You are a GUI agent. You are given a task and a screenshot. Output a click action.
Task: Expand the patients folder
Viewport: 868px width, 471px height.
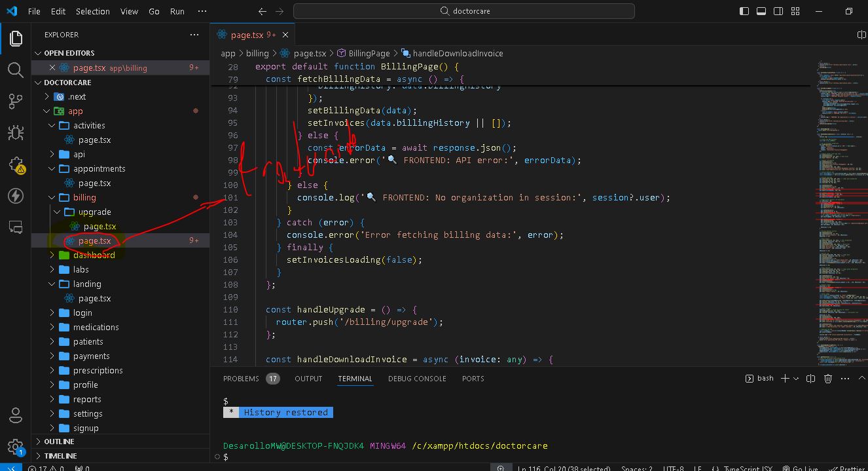[88, 341]
